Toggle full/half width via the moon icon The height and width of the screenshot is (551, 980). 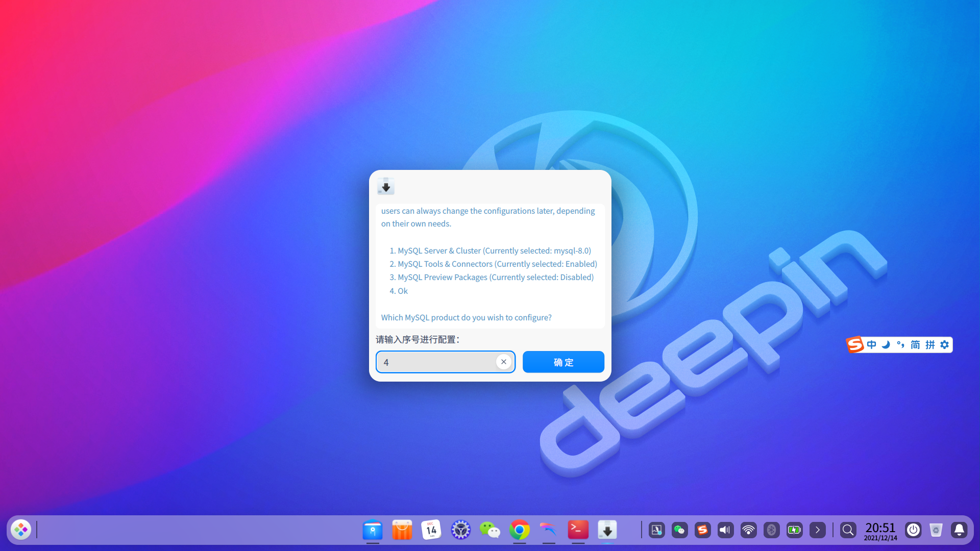coord(885,344)
